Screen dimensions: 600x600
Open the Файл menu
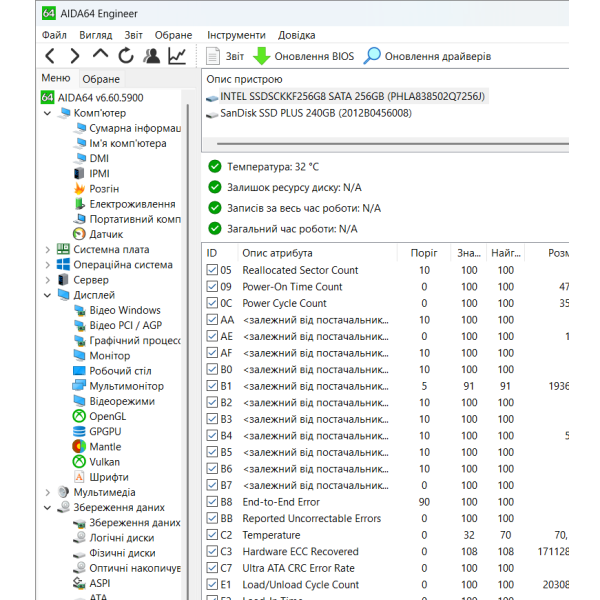tap(54, 35)
